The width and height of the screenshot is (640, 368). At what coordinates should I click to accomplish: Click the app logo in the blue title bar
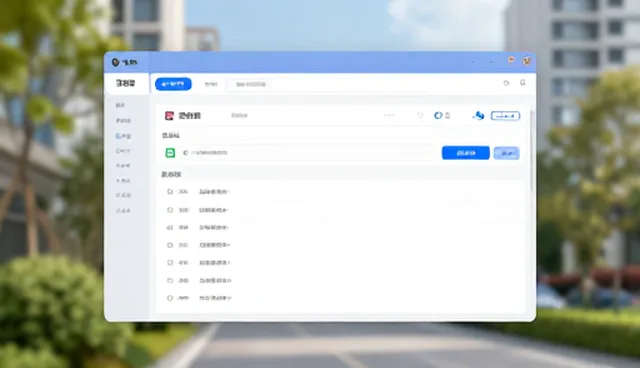click(x=116, y=62)
